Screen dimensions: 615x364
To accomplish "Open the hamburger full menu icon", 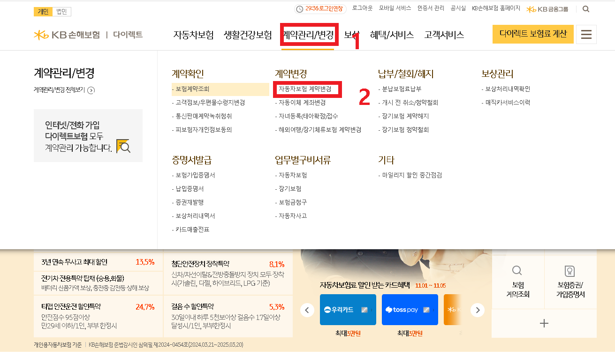I will click(586, 34).
